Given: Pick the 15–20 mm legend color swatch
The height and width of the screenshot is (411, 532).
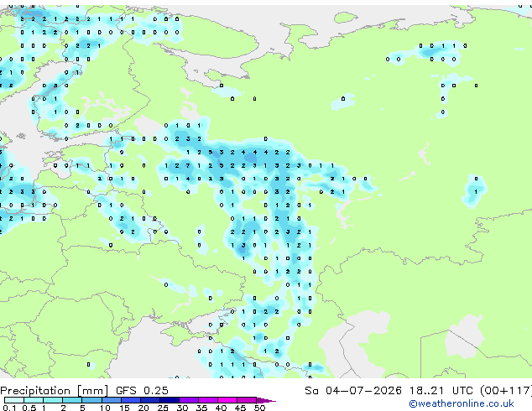Looking at the screenshot, I should point(131,400).
